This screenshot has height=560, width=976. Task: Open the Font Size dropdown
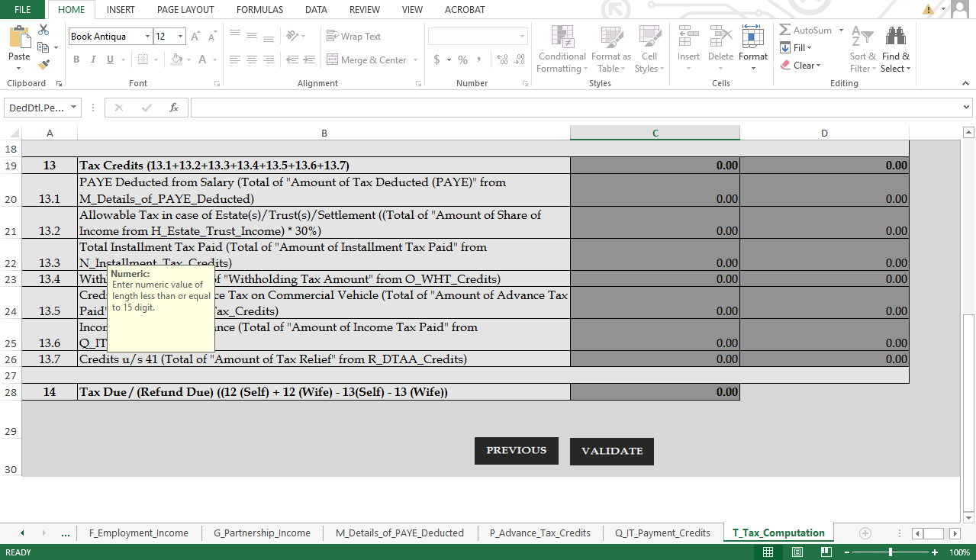181,36
